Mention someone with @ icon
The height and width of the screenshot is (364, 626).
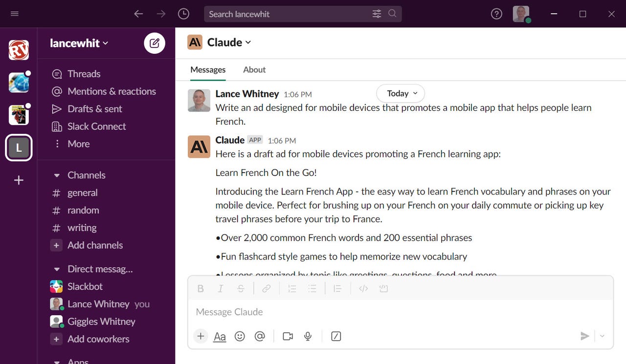pos(260,336)
